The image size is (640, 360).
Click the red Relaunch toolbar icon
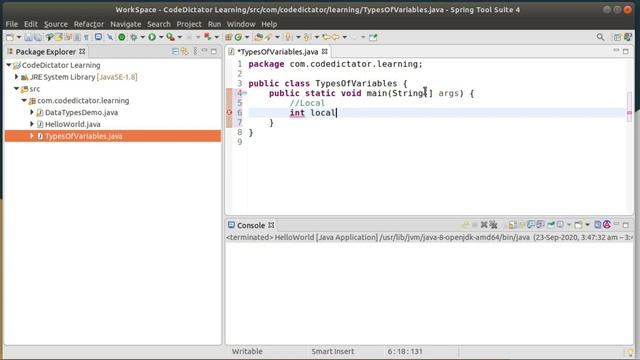(x=208, y=37)
